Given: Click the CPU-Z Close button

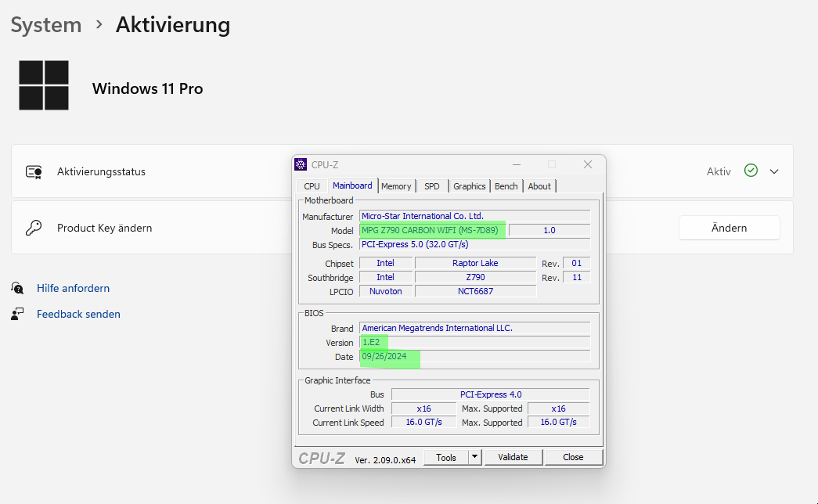Looking at the screenshot, I should pyautogui.click(x=573, y=457).
